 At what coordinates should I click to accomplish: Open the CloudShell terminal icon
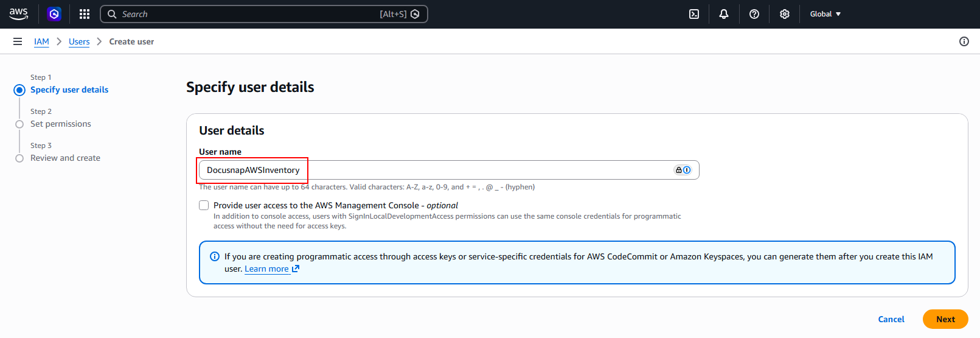[x=694, y=14]
